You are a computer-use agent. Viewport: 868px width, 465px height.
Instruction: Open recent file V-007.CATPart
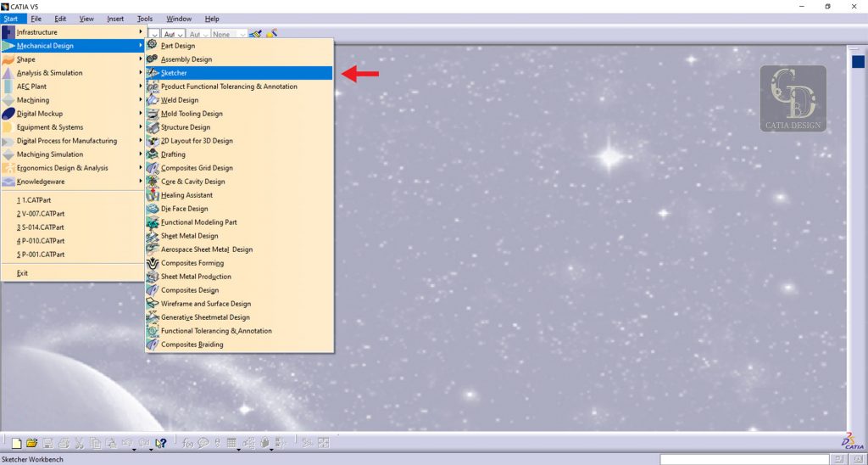click(x=73, y=213)
